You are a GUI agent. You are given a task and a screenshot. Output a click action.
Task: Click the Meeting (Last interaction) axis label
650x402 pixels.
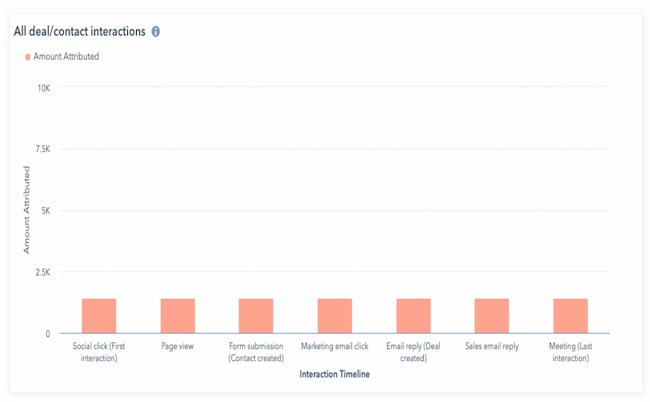570,351
